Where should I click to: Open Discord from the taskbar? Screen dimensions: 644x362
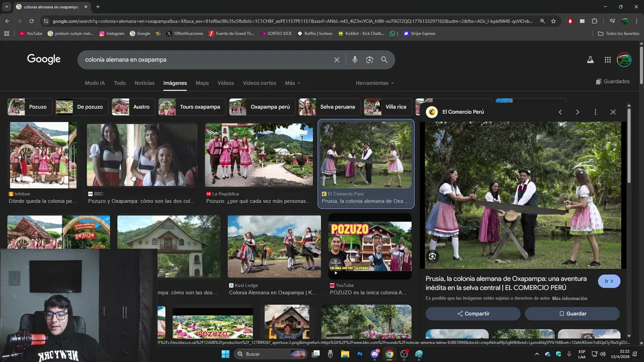click(x=375, y=354)
